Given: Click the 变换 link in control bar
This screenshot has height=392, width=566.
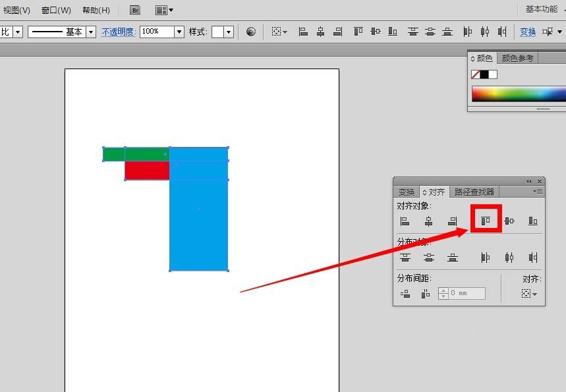Looking at the screenshot, I should [527, 32].
